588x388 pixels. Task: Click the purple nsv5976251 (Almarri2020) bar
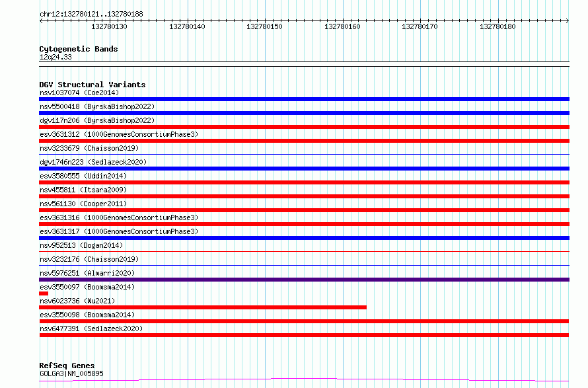point(304,280)
